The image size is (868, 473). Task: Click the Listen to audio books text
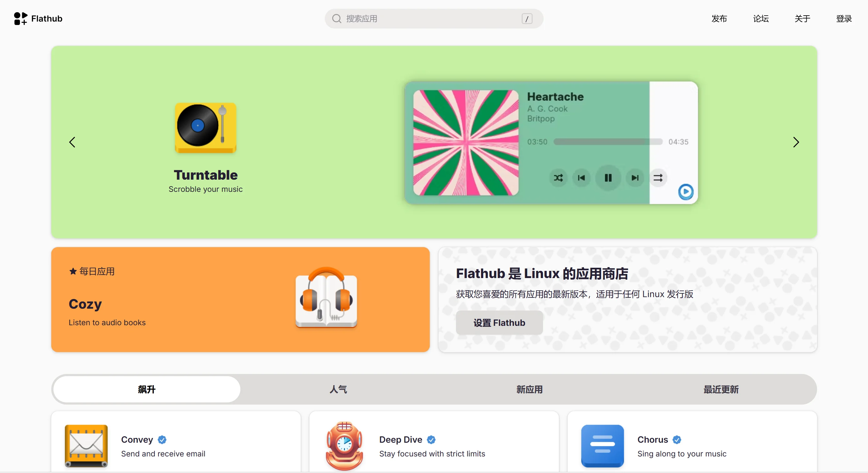(x=107, y=322)
